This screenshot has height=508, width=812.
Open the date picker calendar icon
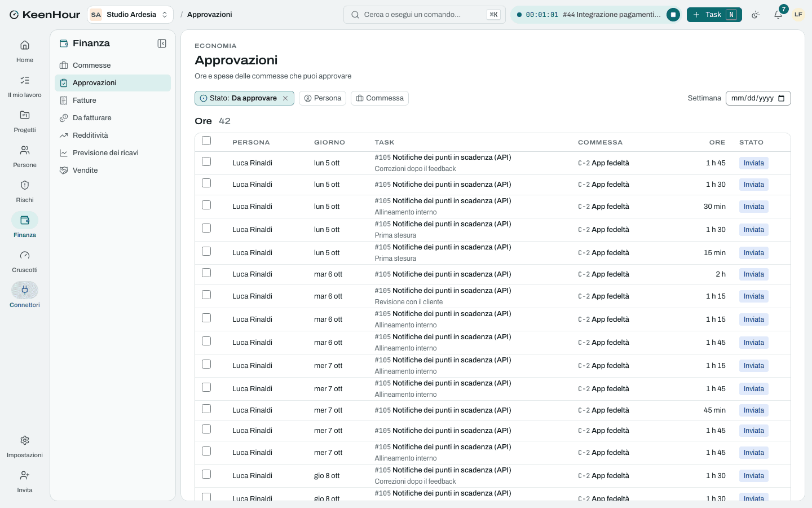(x=781, y=98)
